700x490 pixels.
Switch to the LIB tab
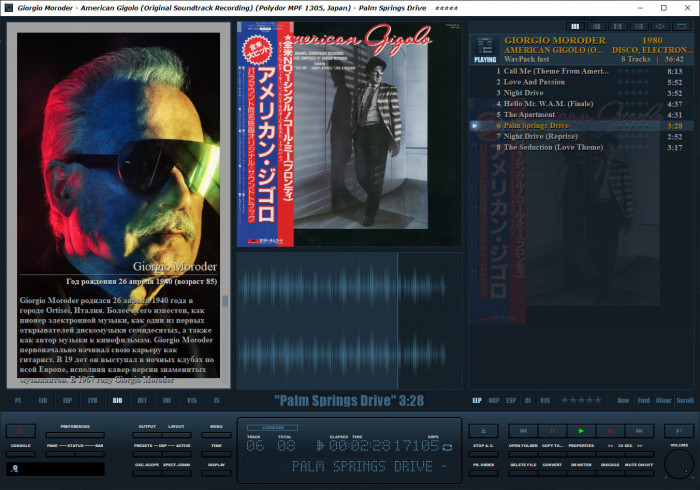(43, 400)
